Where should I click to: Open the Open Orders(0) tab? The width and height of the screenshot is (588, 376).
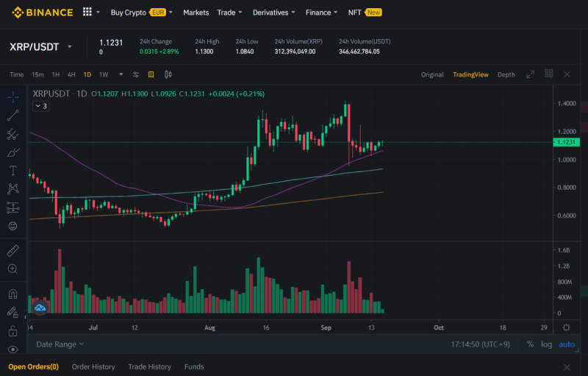33,366
